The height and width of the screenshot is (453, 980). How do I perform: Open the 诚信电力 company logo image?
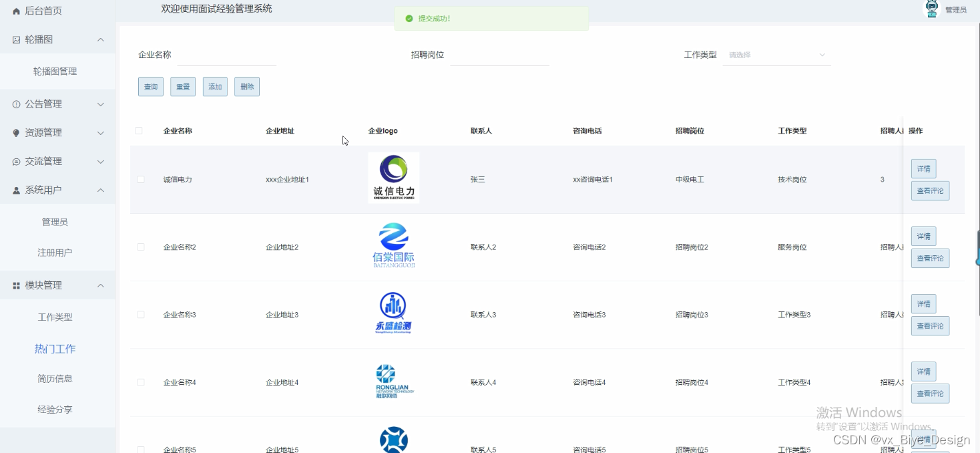click(x=394, y=178)
